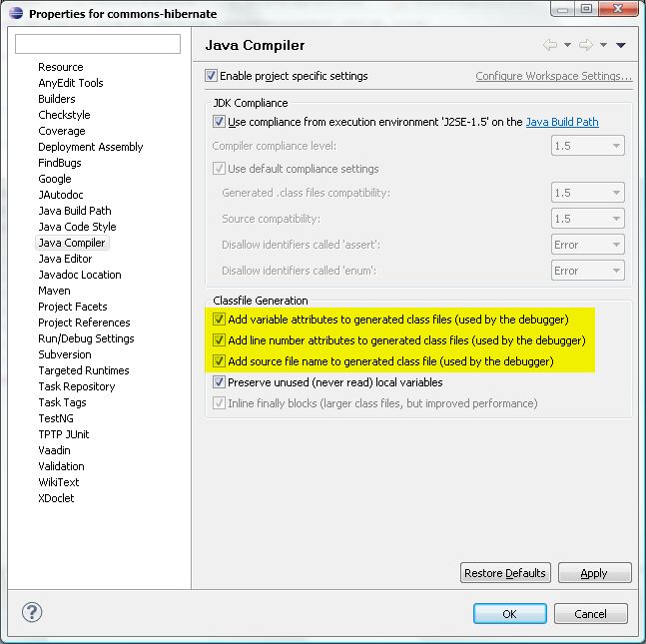
Task: Select Targeted Runtimes entry
Action: click(84, 370)
